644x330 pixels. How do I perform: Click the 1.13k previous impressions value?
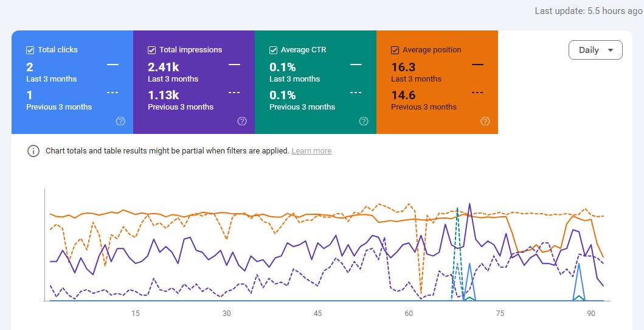(164, 96)
